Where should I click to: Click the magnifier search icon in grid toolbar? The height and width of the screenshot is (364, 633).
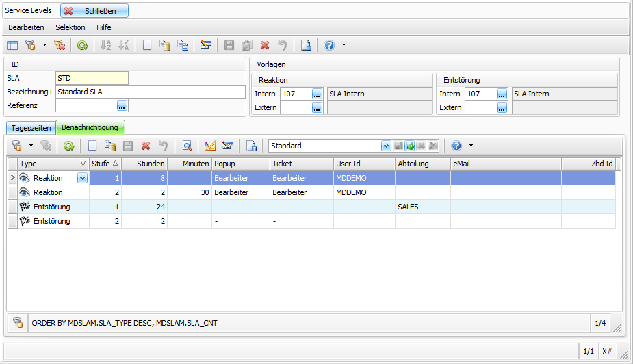click(187, 146)
